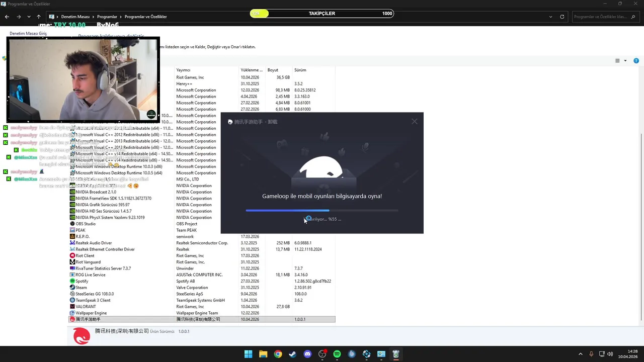
Task: Open File Explorer from the taskbar
Action: [x=263, y=354]
